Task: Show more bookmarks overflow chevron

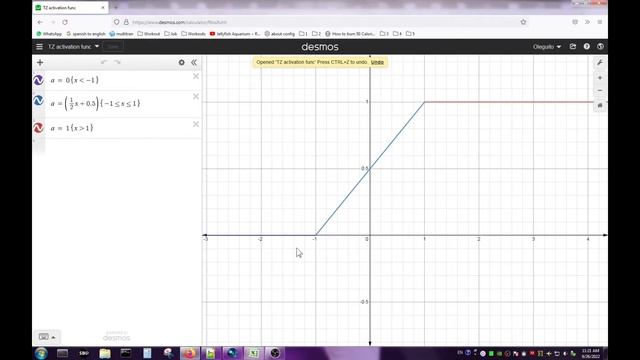Action: pyautogui.click(x=587, y=22)
